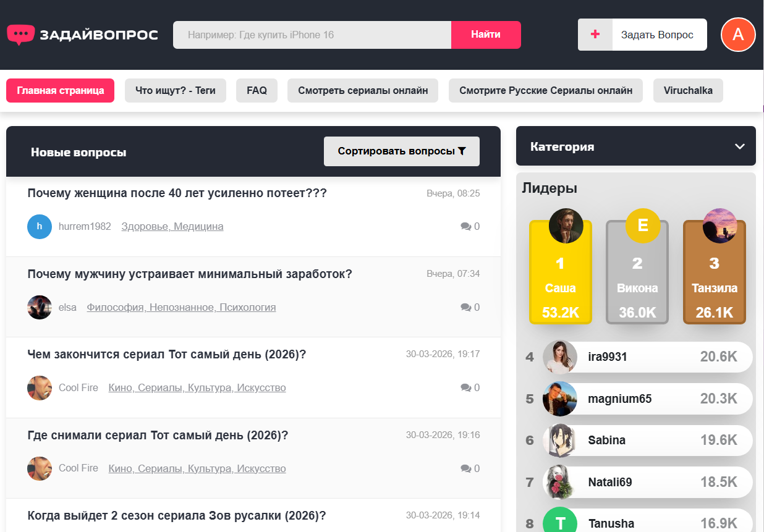The image size is (764, 532).
Task: Click comment count icon for женщина после 40 question
Action: (465, 227)
